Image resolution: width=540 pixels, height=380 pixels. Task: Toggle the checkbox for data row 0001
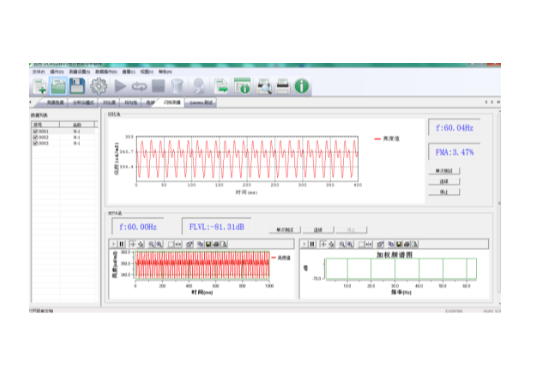(x=35, y=132)
